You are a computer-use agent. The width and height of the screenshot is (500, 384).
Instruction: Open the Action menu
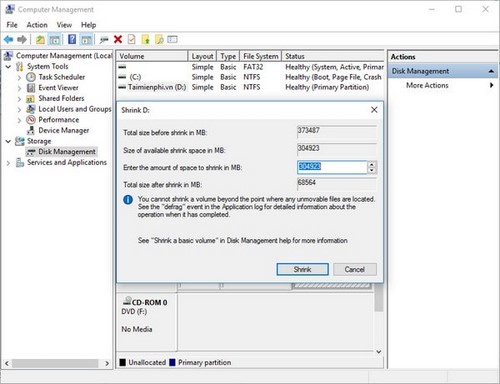37,25
